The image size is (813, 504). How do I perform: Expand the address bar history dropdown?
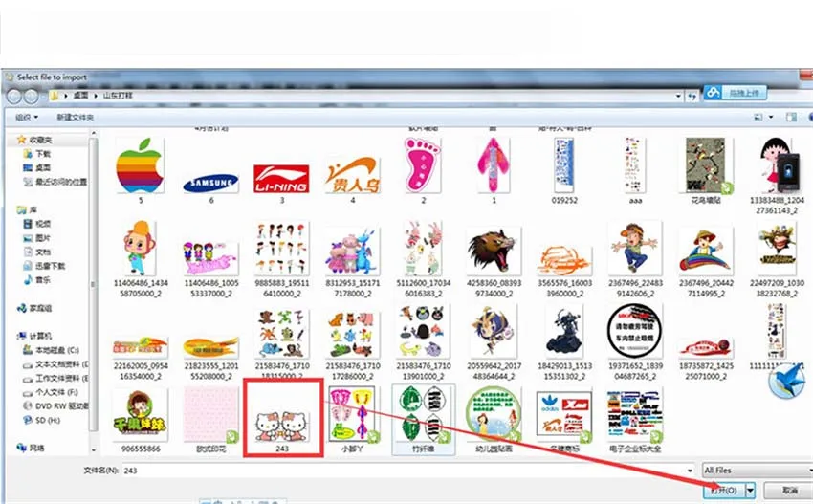point(678,96)
